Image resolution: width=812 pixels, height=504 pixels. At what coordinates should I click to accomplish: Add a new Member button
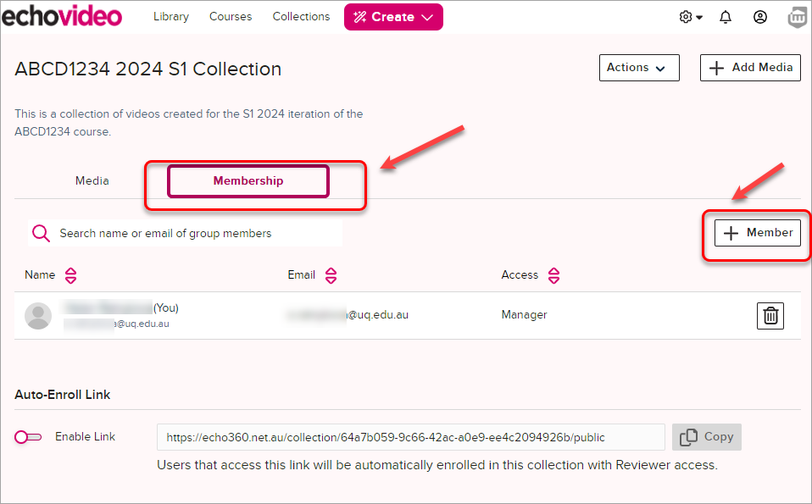coord(758,233)
